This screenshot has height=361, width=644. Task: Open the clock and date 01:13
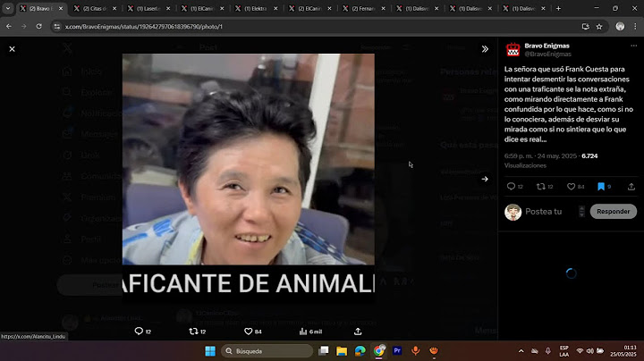(623, 351)
